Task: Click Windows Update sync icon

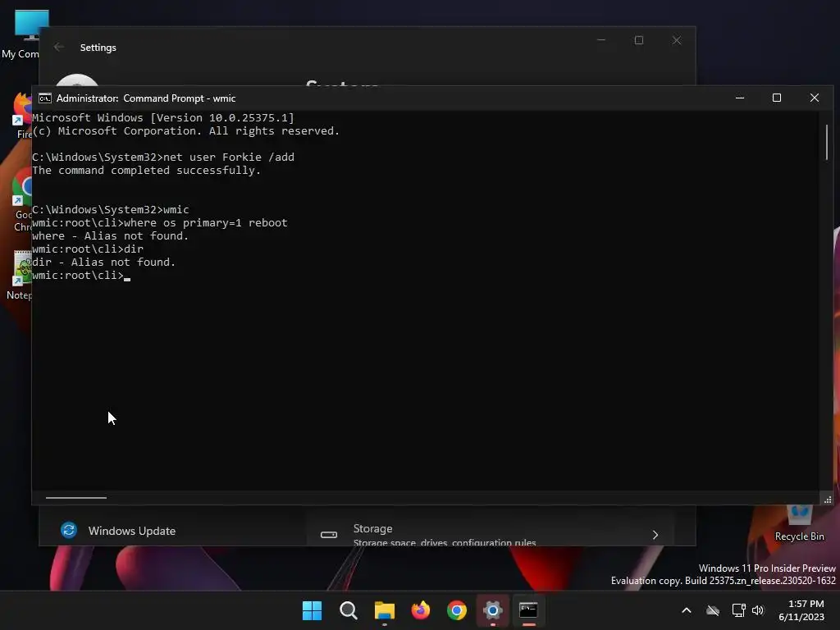Action: coord(69,531)
